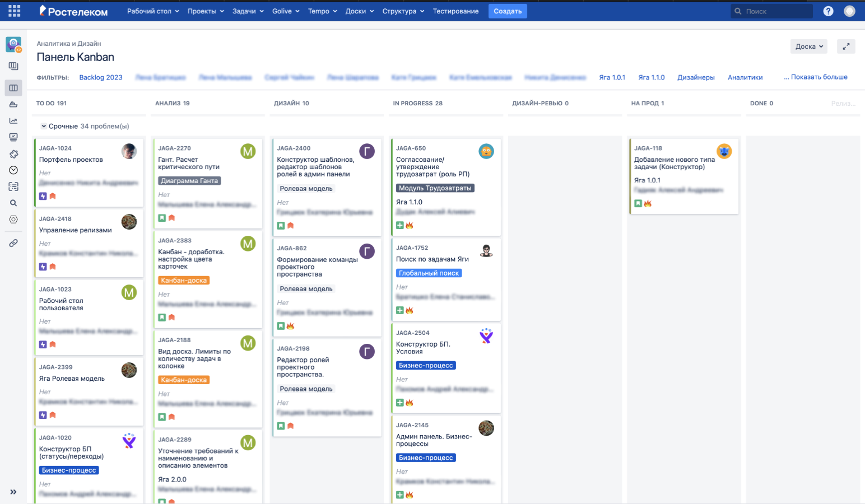Open the Структура dropdown menu
Viewport: 865px width, 504px height.
(403, 11)
